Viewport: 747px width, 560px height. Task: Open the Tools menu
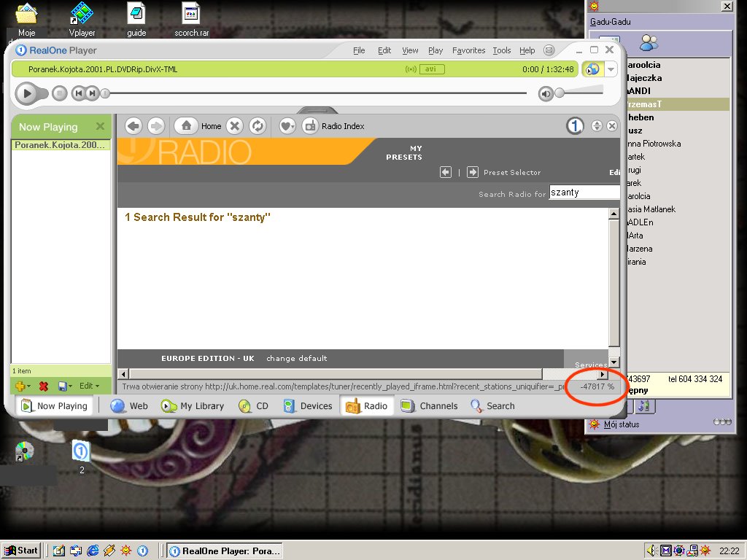pyautogui.click(x=502, y=50)
